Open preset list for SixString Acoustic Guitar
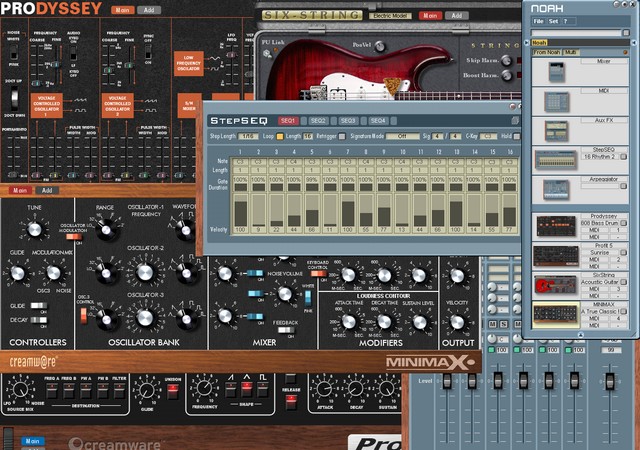The height and width of the screenshot is (450, 640). point(624,282)
